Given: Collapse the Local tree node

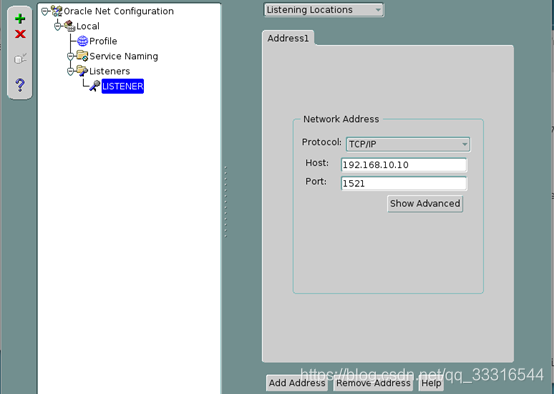Looking at the screenshot, I should [58, 26].
